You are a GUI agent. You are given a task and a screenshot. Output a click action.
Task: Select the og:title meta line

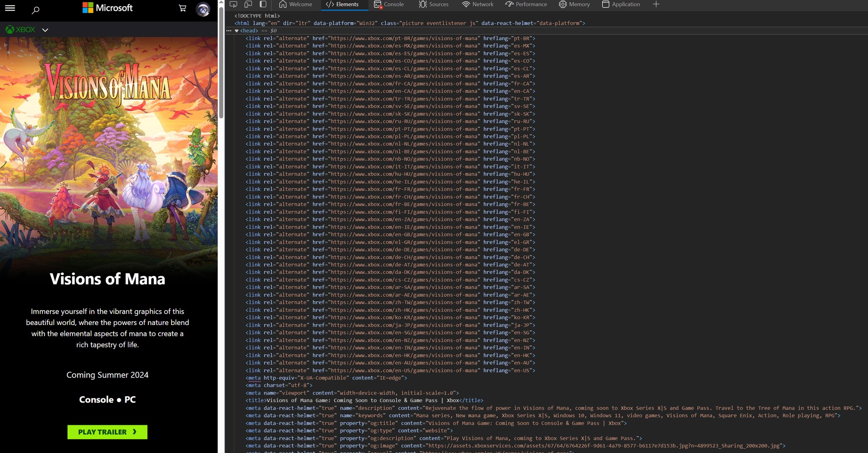point(436,424)
